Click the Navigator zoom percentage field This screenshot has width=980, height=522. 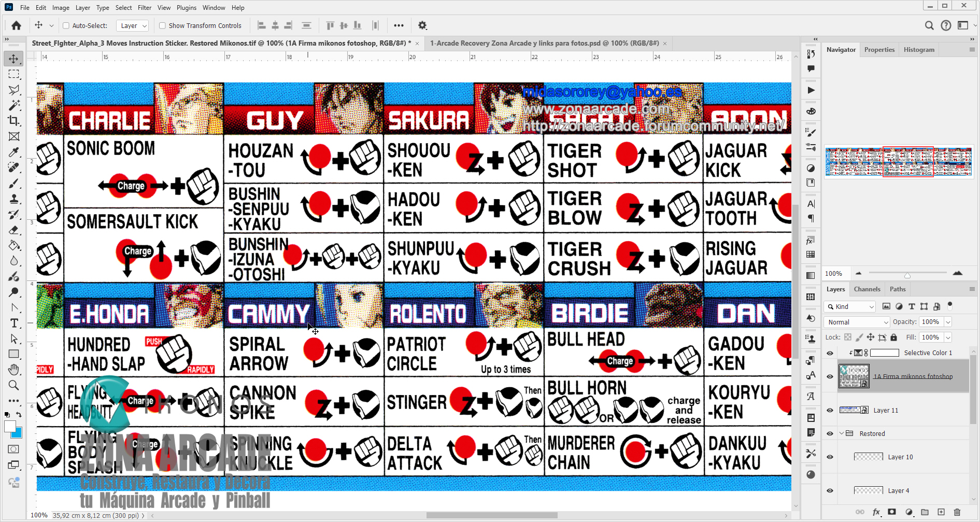835,274
